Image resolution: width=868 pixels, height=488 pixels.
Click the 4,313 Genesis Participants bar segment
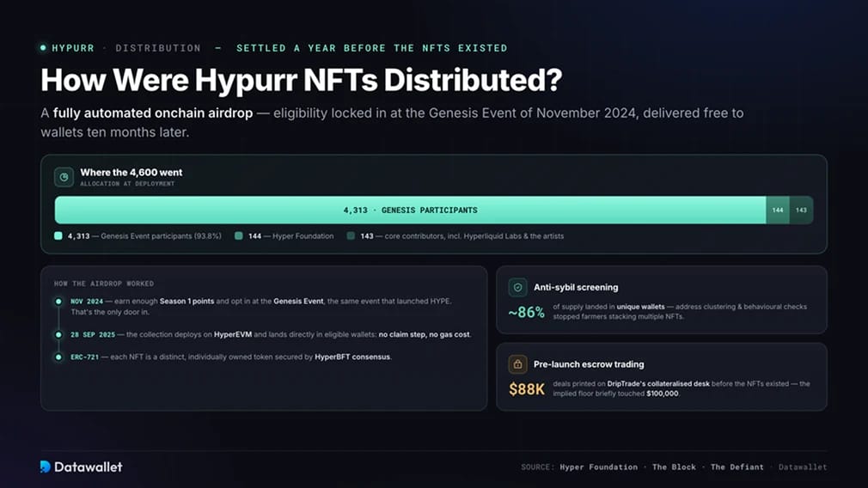pos(410,210)
